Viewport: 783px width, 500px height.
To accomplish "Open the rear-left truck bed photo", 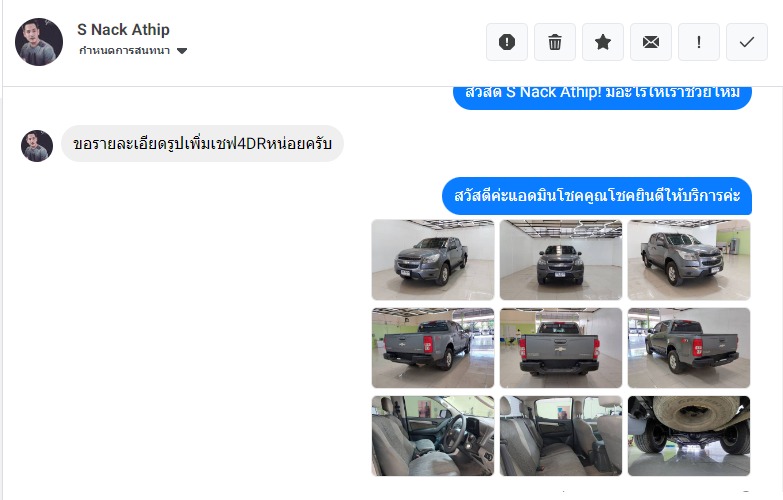I will click(433, 348).
